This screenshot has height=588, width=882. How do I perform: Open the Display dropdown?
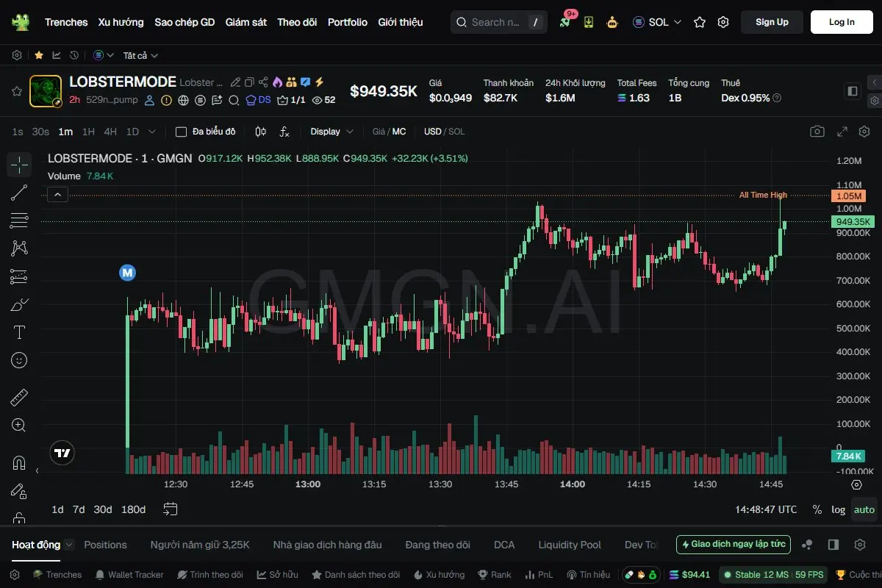[332, 132]
